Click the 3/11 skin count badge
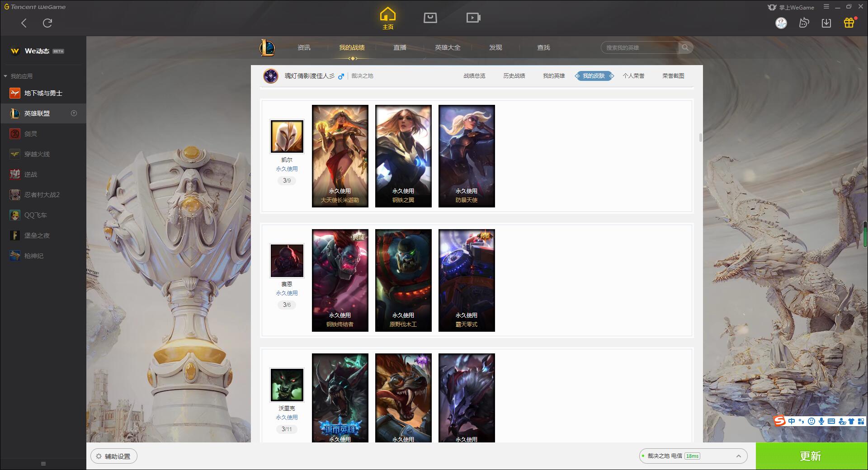 tap(287, 429)
